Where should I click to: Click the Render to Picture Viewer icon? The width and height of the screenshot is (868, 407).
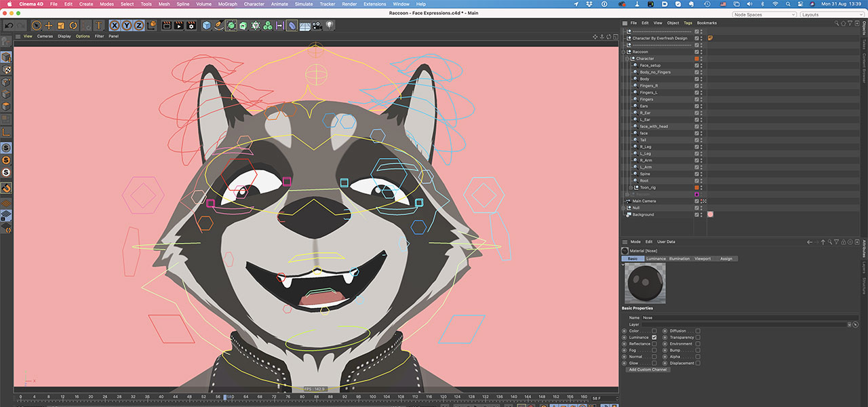click(x=180, y=26)
